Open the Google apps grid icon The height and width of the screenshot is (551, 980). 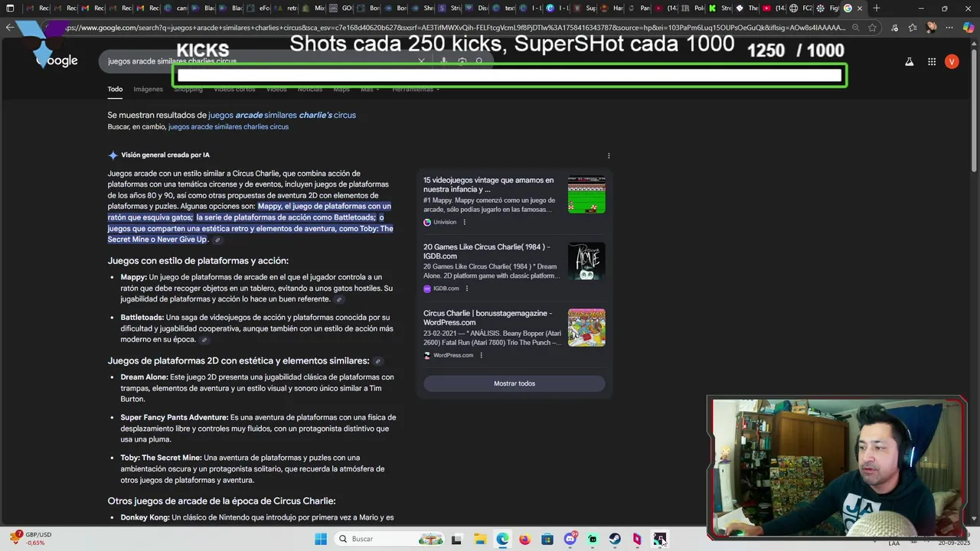pos(932,62)
